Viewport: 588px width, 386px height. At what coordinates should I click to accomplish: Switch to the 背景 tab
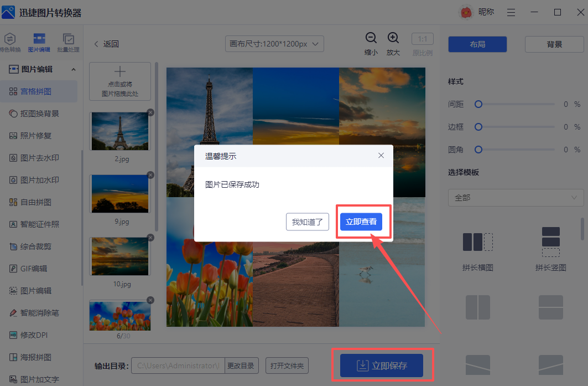click(554, 44)
